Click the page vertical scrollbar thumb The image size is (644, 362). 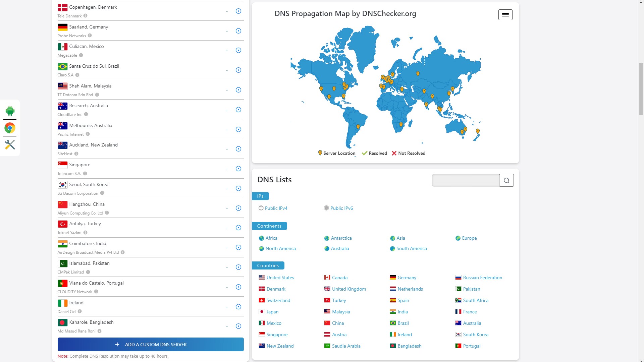(641, 89)
